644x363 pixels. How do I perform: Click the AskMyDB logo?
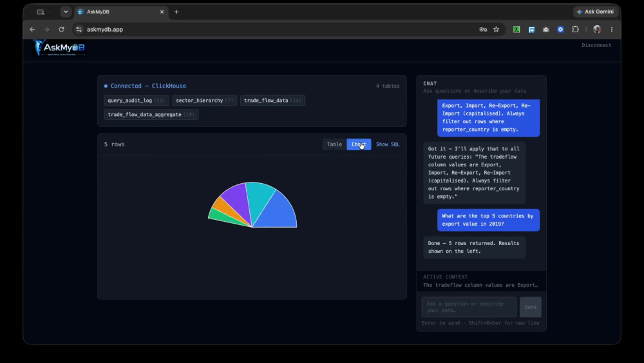59,48
